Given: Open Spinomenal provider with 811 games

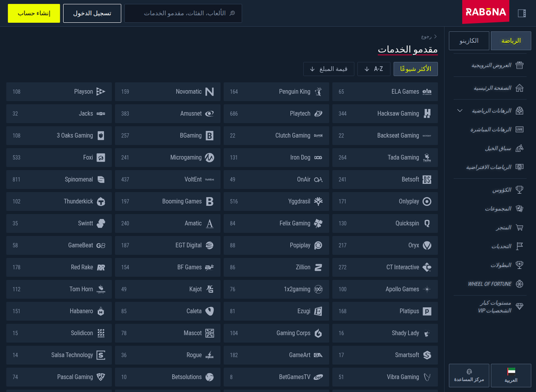Looking at the screenshot, I should pyautogui.click(x=59, y=179).
